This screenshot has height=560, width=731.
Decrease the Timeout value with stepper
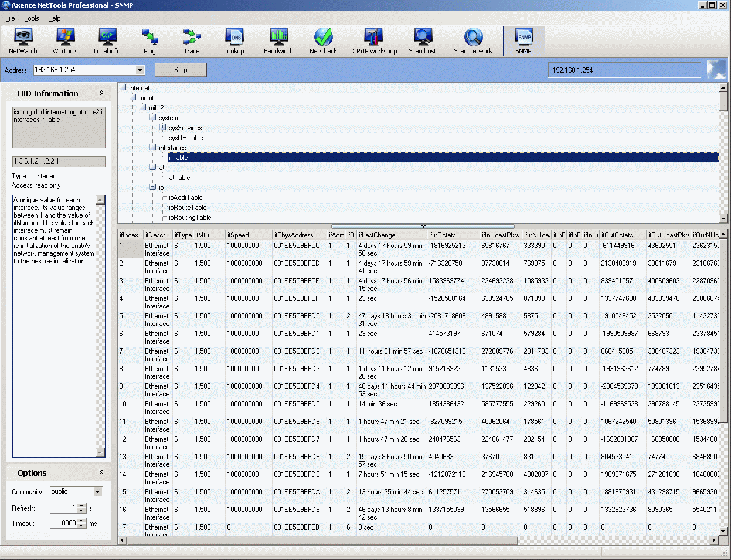click(x=82, y=525)
